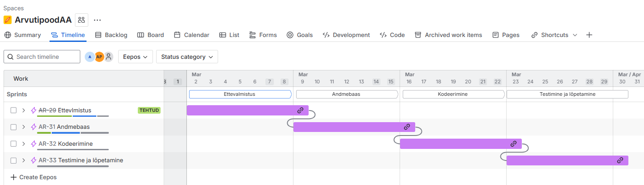This screenshot has height=185, width=644.
Task: Click the unassigned user avatar filter
Action: pos(108,57)
